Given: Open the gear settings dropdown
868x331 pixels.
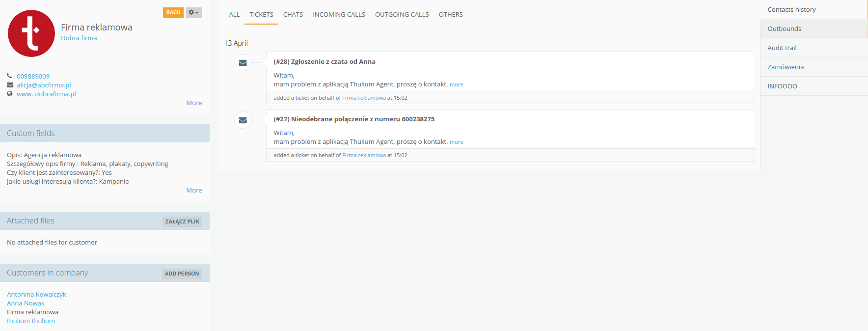Looking at the screenshot, I should pyautogui.click(x=194, y=12).
